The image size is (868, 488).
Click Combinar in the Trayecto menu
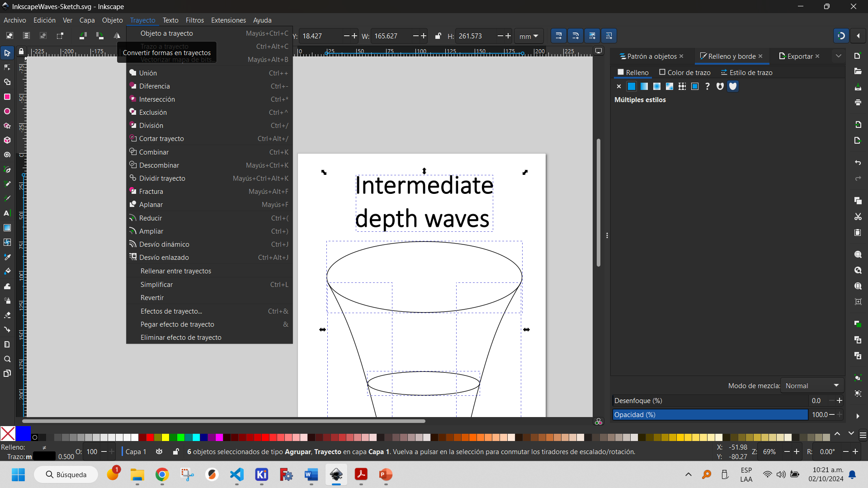[x=154, y=151]
